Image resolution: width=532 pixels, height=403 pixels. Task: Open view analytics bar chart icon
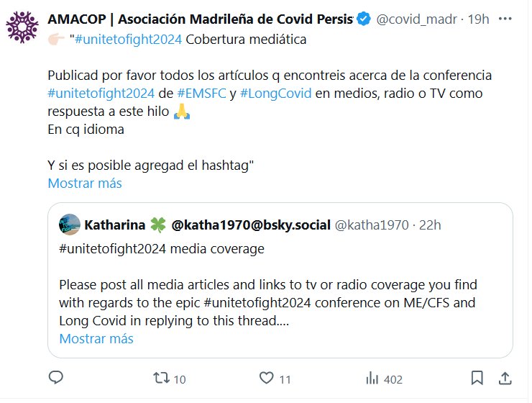point(373,379)
